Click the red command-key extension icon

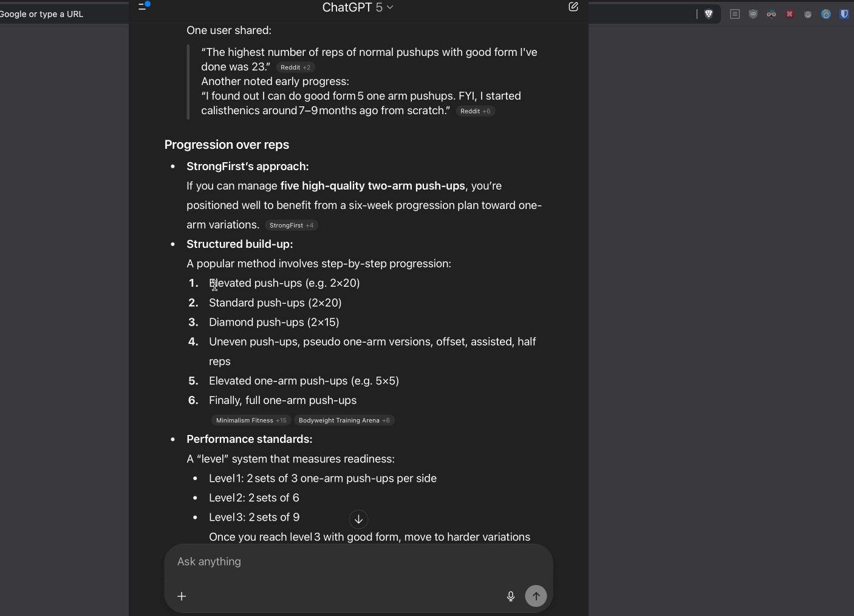pyautogui.click(x=790, y=14)
